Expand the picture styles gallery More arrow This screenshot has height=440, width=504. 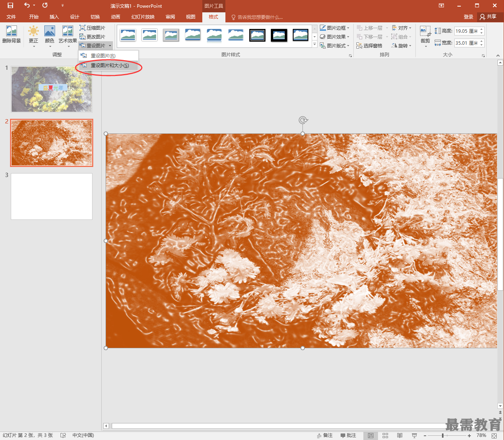[x=314, y=45]
